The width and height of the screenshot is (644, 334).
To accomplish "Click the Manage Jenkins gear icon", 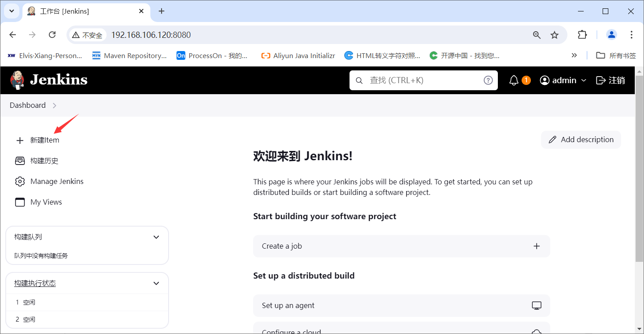I will click(x=20, y=181).
